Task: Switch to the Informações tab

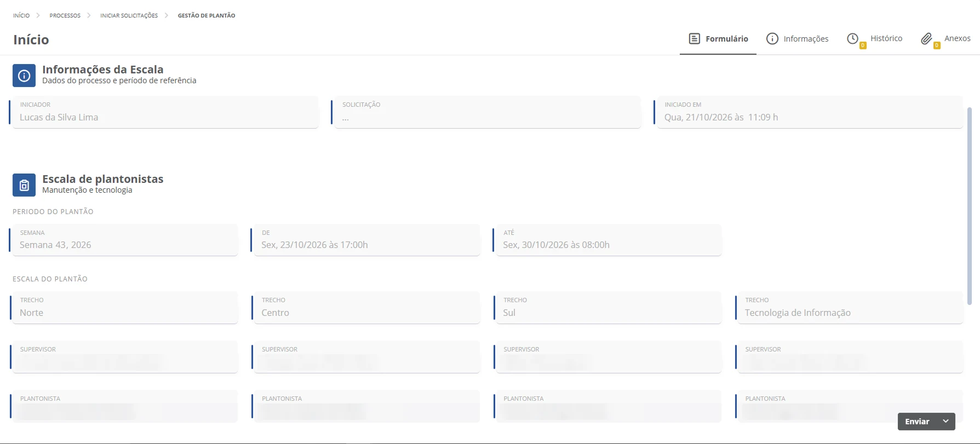Action: click(797, 39)
